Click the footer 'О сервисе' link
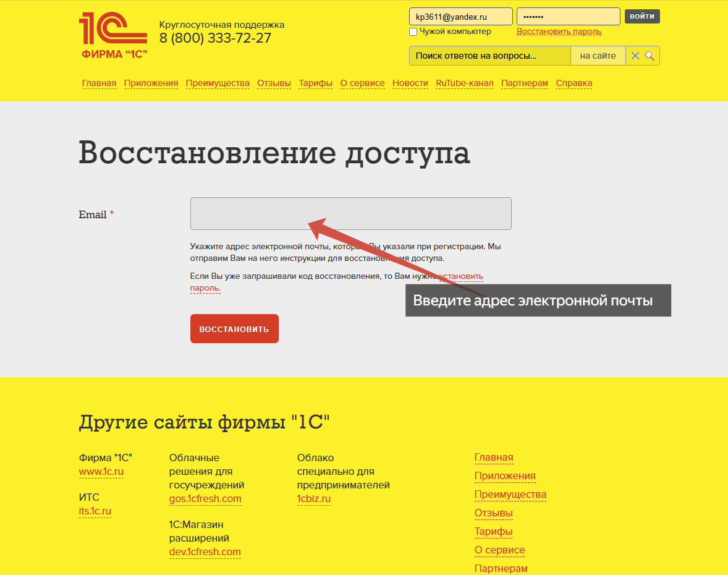The height and width of the screenshot is (575, 728). click(499, 550)
